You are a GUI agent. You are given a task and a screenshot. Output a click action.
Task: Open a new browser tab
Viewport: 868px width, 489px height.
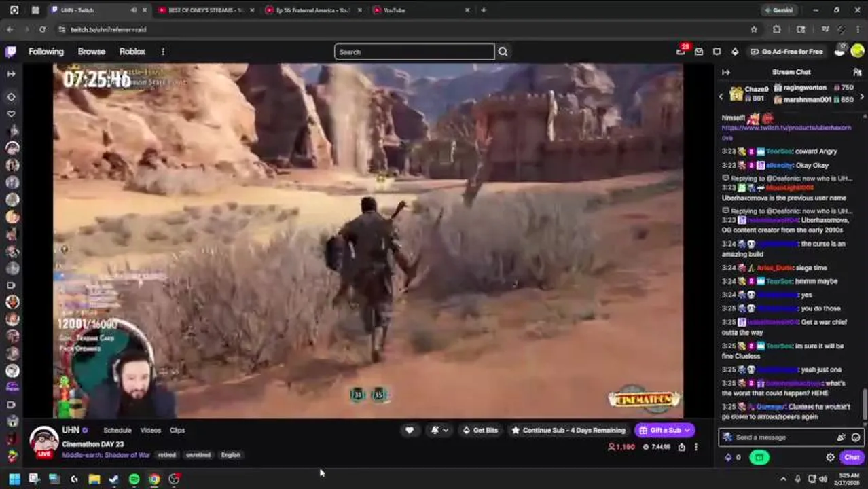point(484,10)
